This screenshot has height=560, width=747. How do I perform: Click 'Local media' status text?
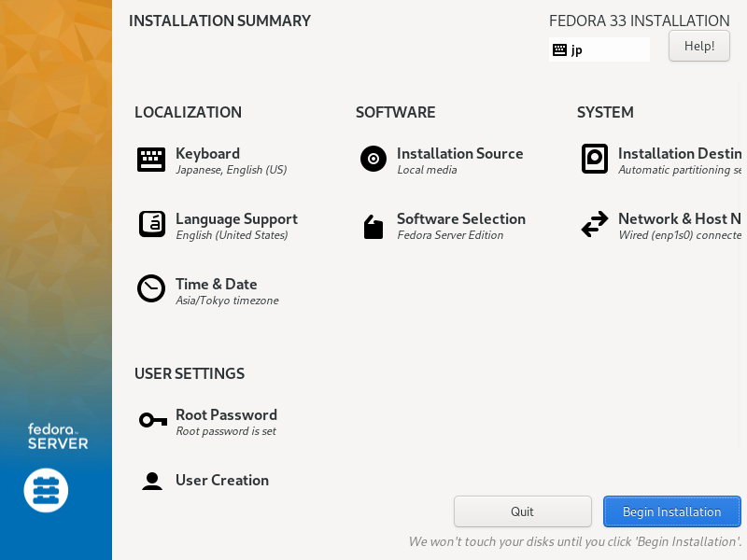427,170
